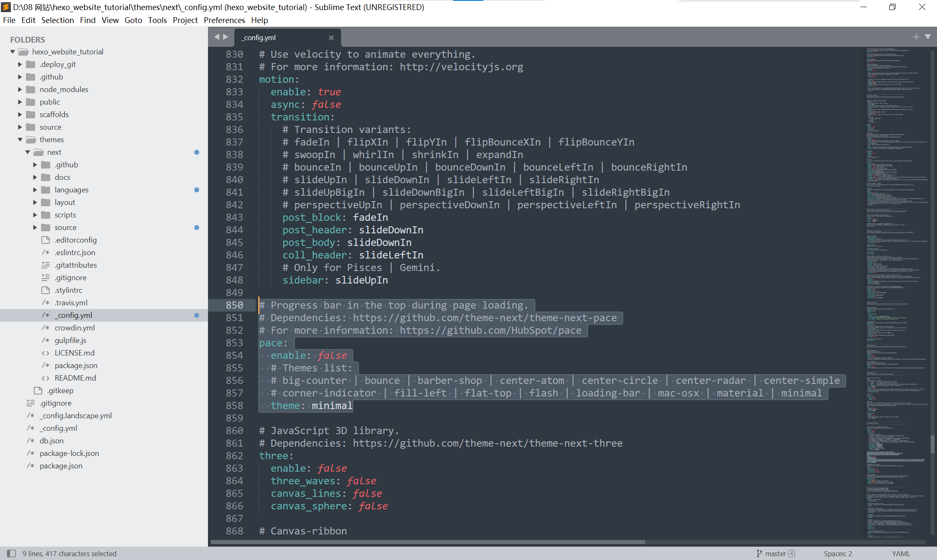The image size is (937, 560).
Task: Open the LICENSE.md file in sidebar
Action: click(74, 353)
